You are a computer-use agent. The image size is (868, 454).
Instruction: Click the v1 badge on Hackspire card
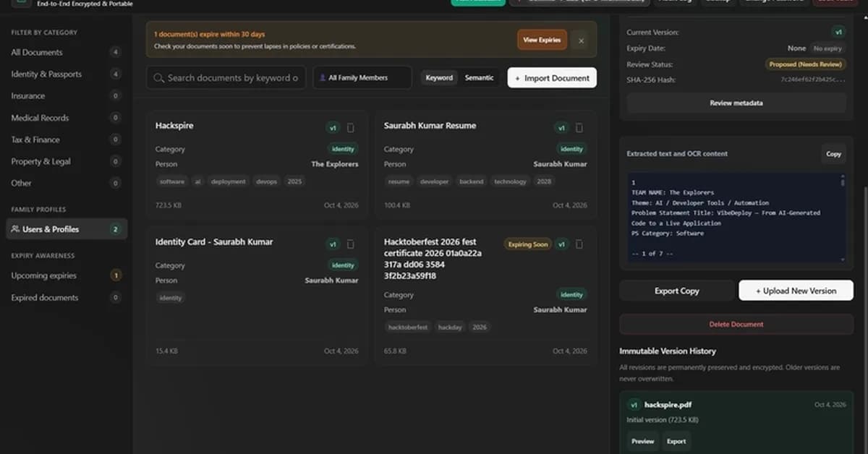point(333,128)
